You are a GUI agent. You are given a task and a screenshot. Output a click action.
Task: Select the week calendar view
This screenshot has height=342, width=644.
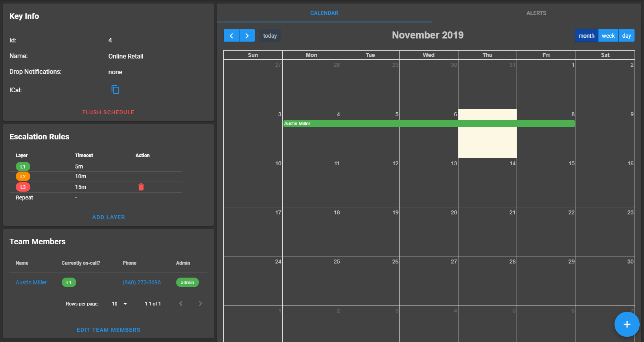coord(608,36)
